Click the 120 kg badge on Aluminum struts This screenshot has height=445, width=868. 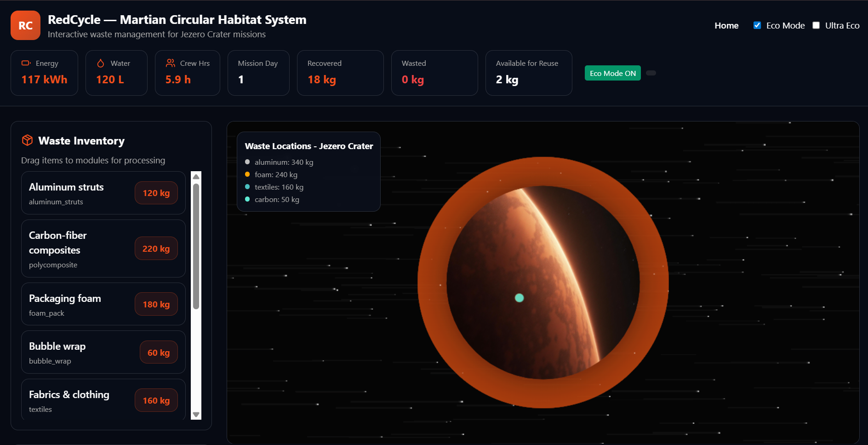156,193
